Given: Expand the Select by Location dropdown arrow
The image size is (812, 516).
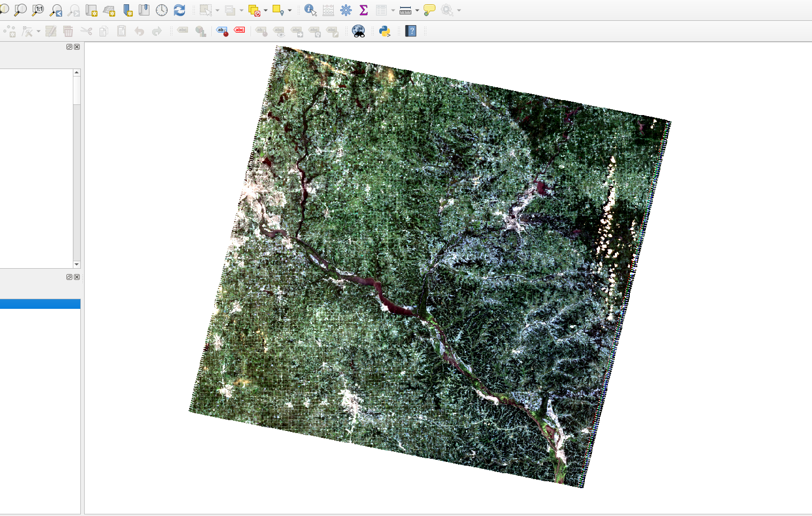Looking at the screenshot, I should coord(290,10).
